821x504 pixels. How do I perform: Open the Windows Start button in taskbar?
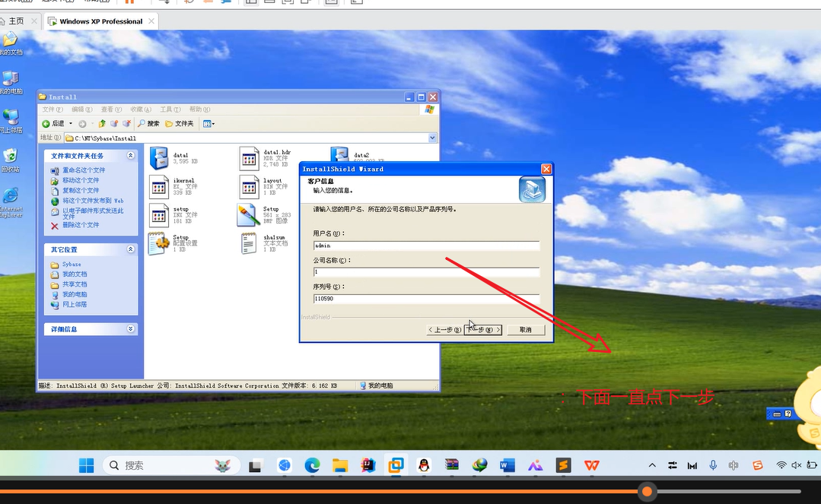coord(86,465)
